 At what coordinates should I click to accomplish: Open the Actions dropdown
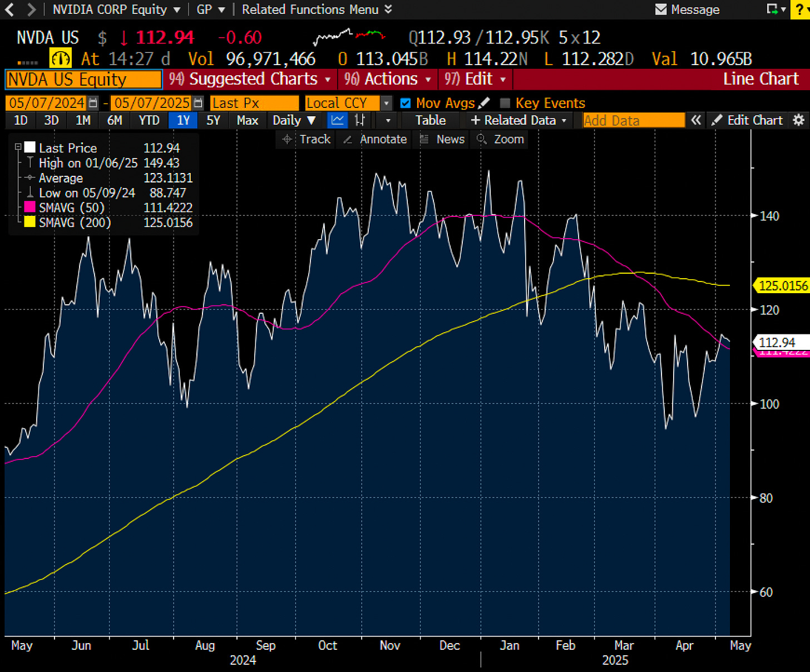388,79
